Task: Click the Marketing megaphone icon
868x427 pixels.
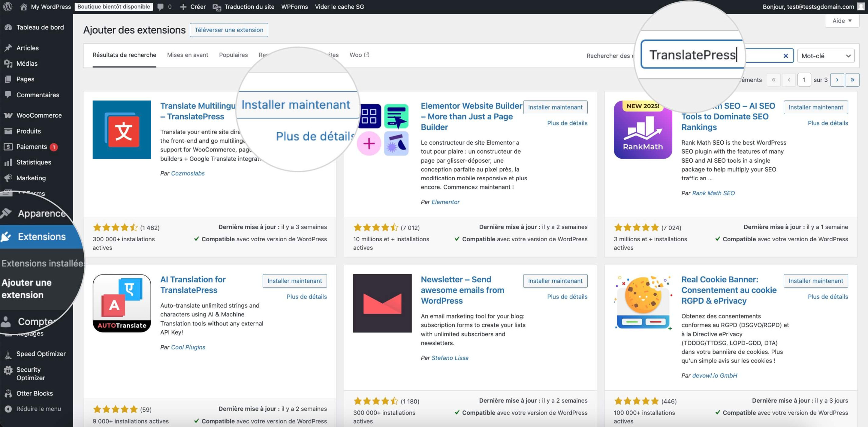Action: (8, 178)
